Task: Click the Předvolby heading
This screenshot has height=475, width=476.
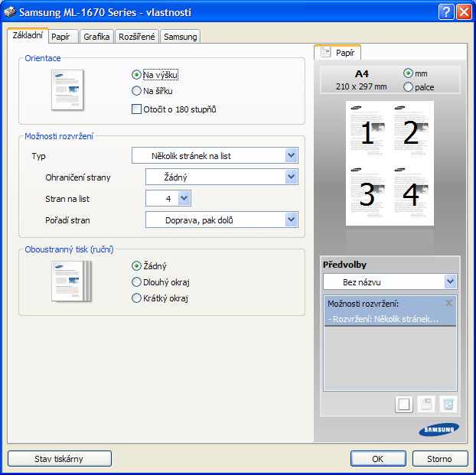Action: (x=344, y=265)
